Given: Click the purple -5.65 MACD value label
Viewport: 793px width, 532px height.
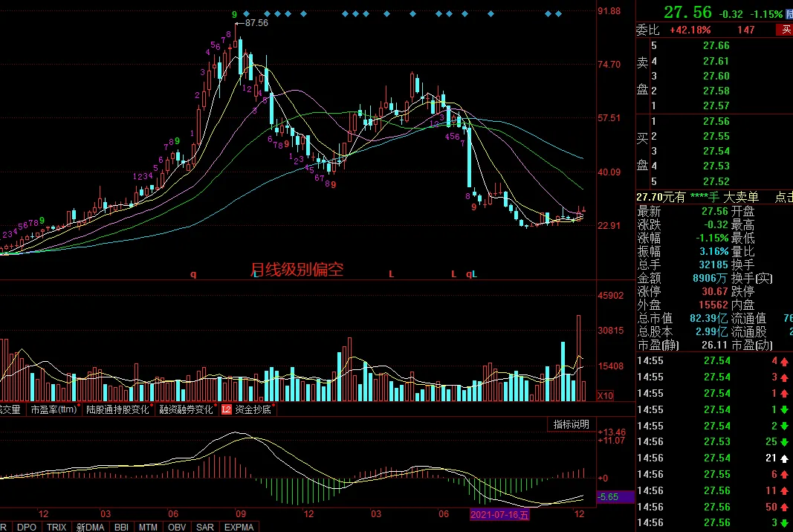Looking at the screenshot, I should [615, 497].
